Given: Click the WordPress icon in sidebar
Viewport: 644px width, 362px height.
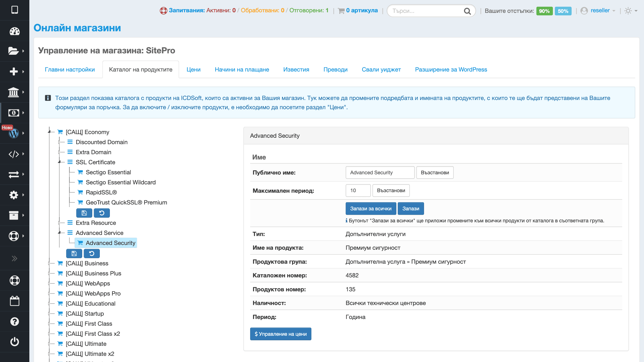Looking at the screenshot, I should tap(14, 133).
